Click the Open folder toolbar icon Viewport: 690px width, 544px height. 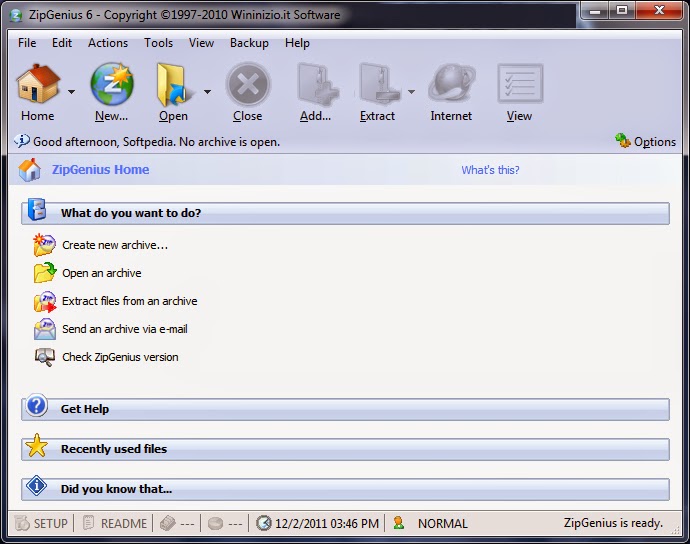(x=173, y=85)
